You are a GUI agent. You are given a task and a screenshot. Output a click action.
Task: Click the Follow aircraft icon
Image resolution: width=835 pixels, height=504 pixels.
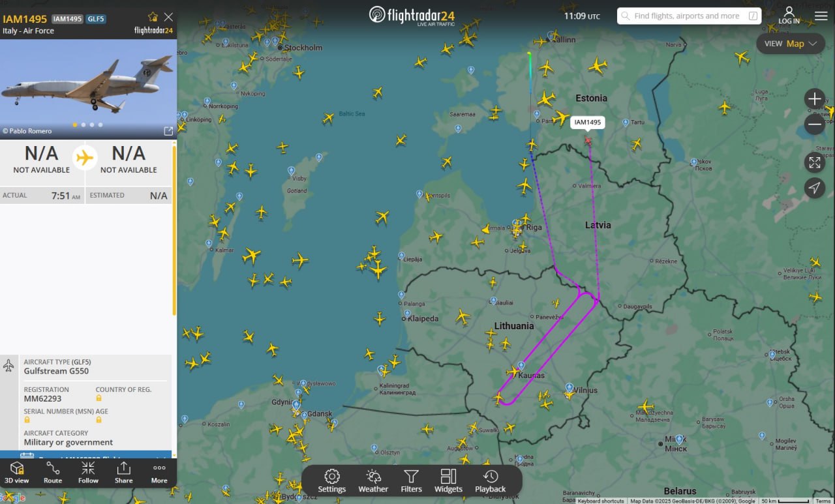88,473
